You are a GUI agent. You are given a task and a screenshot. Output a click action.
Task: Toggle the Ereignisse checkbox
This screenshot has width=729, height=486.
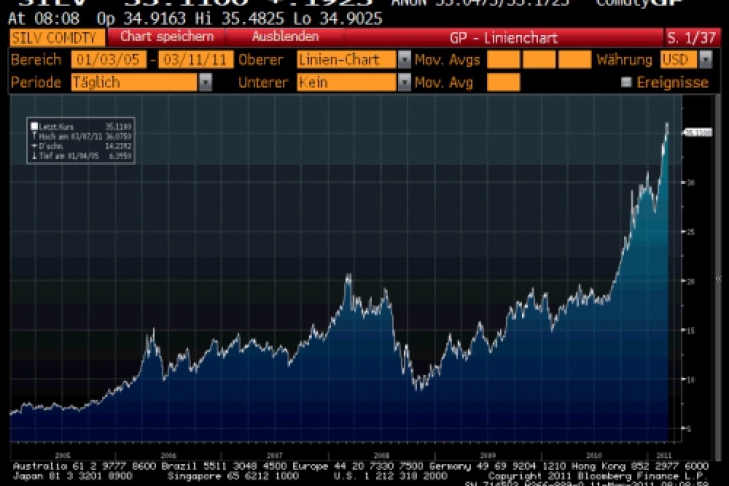click(627, 82)
